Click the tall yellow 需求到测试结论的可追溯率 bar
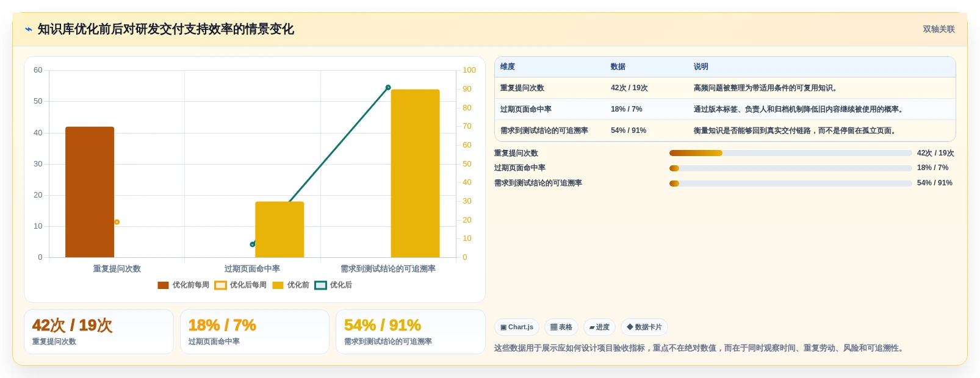The width and height of the screenshot is (980, 378). point(415,173)
